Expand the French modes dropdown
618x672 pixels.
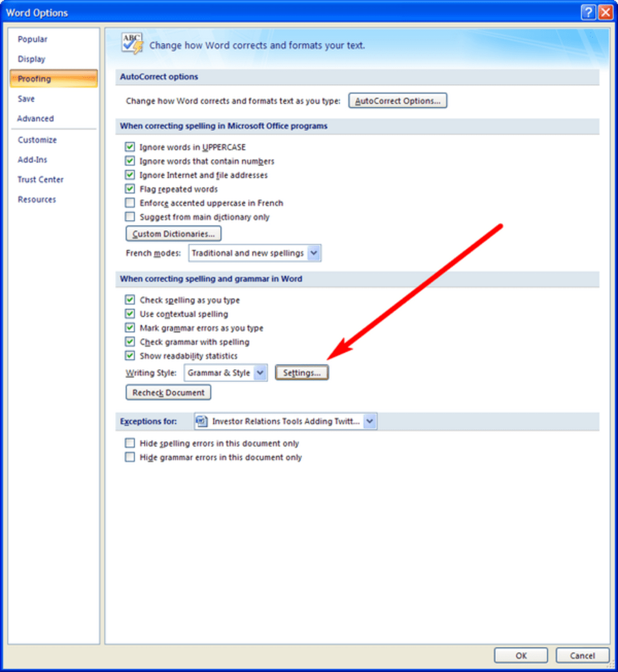(x=314, y=253)
